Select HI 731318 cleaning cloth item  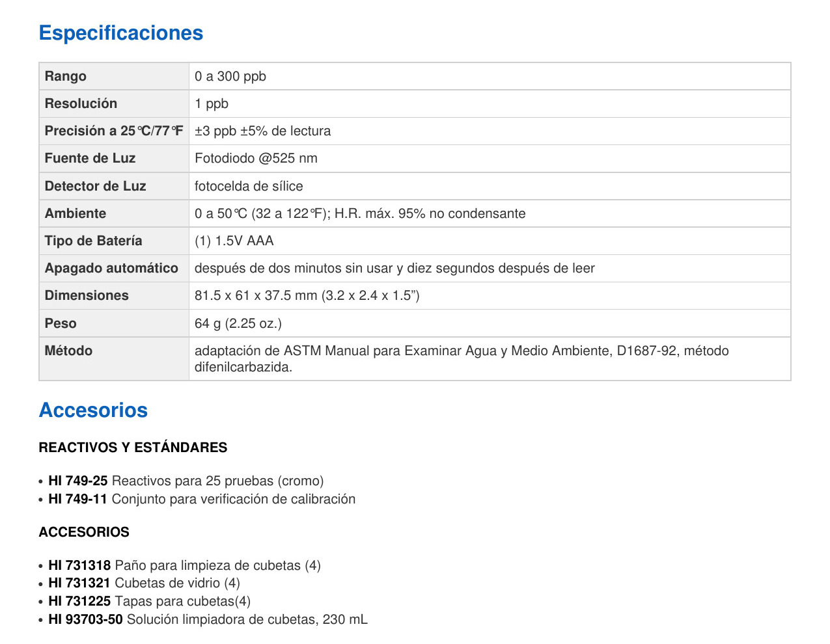184,565
